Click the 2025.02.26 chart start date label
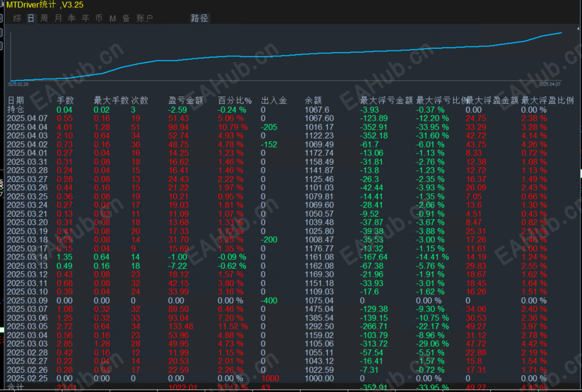Viewport: 582px width, 392px height. [18, 84]
